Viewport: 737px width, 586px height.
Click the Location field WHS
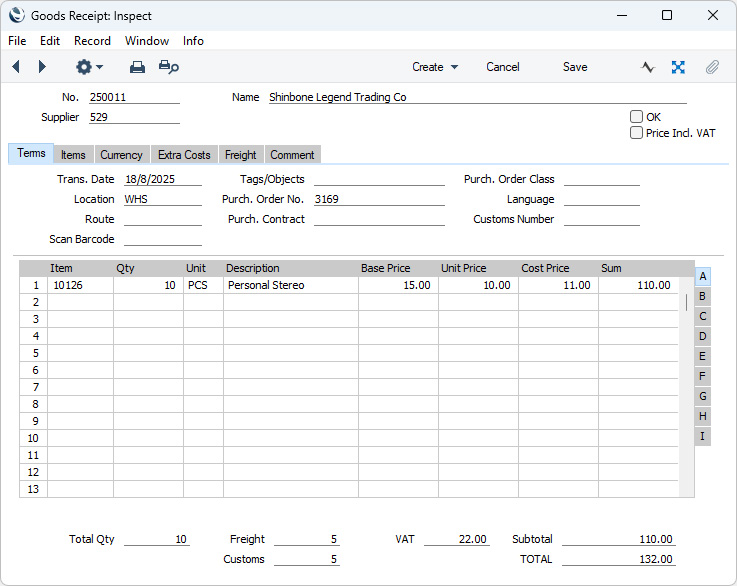163,199
